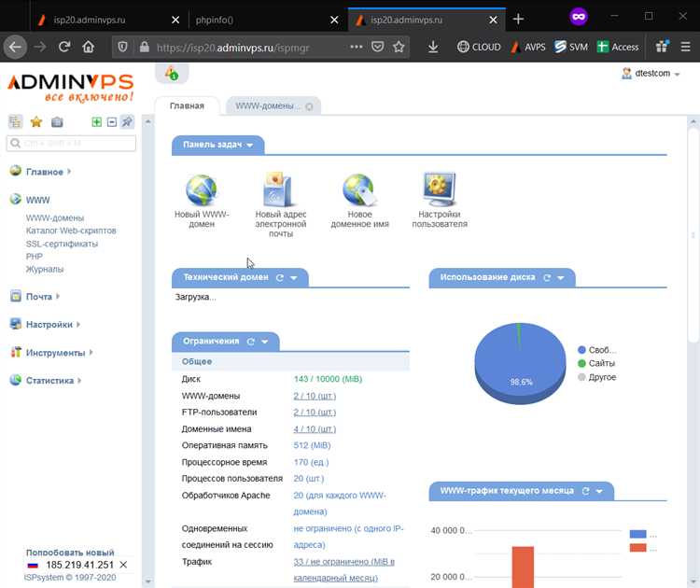Open the Использование диска panel dropdown arrow
This screenshot has height=588, width=700.
(x=561, y=278)
